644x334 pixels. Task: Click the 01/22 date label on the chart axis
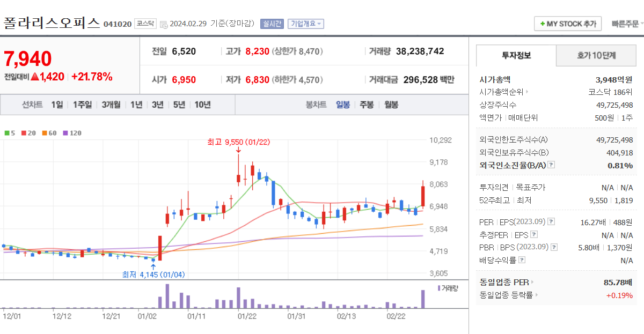pyautogui.click(x=247, y=316)
